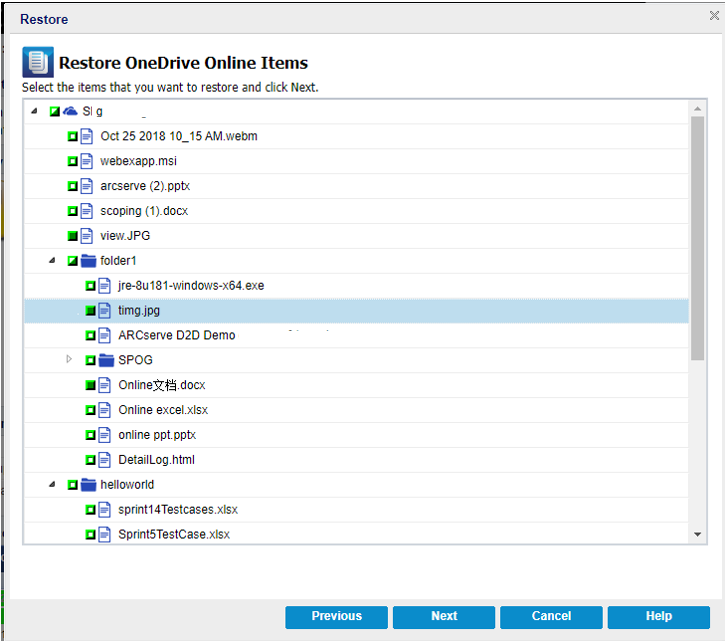
Task: Toggle the checkbox for arcserve (2).pptx
Action: (72, 186)
